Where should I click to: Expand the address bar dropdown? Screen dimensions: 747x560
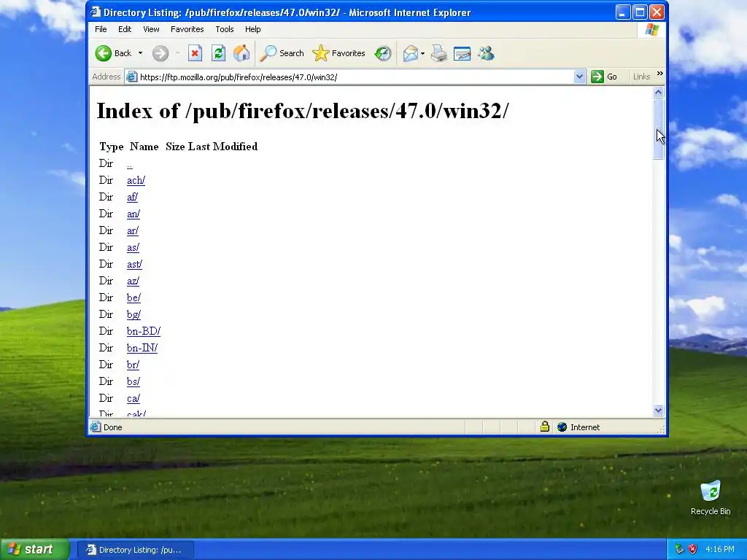pyautogui.click(x=579, y=77)
